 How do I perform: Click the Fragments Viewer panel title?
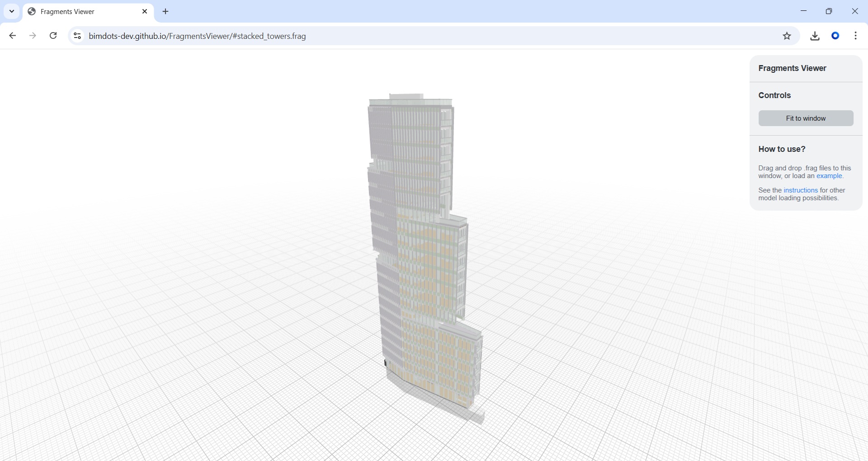[792, 68]
